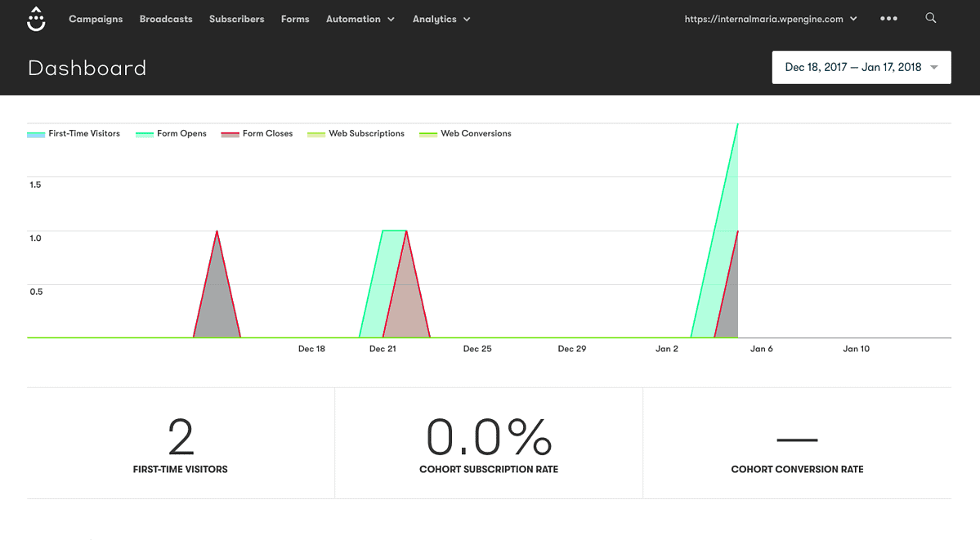The width and height of the screenshot is (980, 540).
Task: Open the internalmaria.wpengine.com account switcher
Action: [x=770, y=19]
